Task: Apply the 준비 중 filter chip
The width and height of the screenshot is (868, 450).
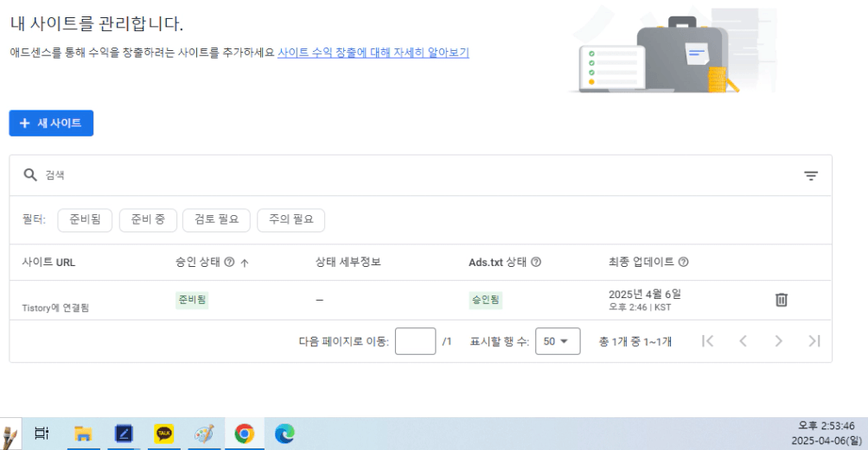Action: pyautogui.click(x=148, y=220)
